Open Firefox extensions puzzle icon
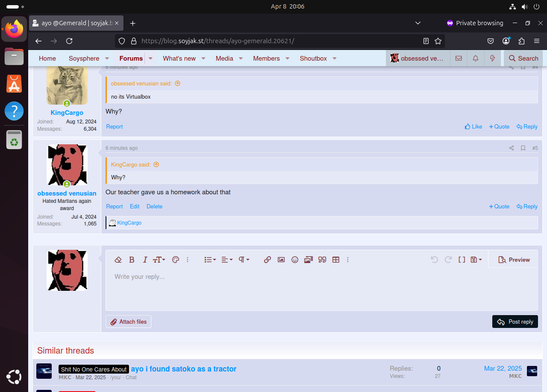Screen dimensions: 547x392 click(x=521, y=41)
